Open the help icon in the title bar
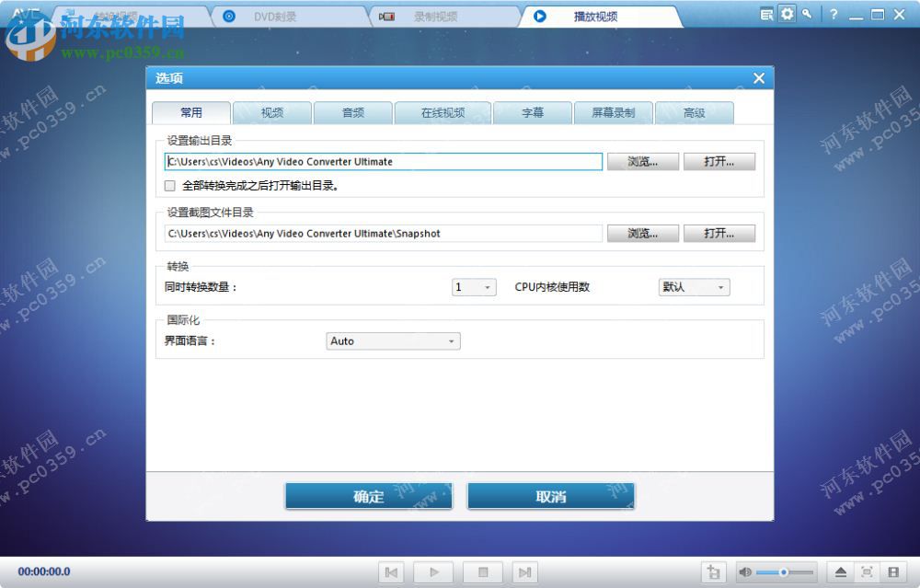The width and height of the screenshot is (920, 588). [x=832, y=14]
